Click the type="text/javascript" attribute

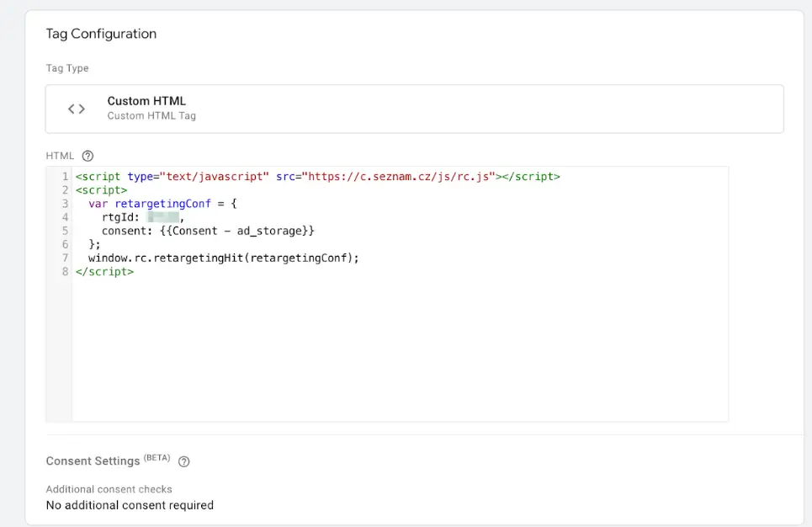coord(199,177)
